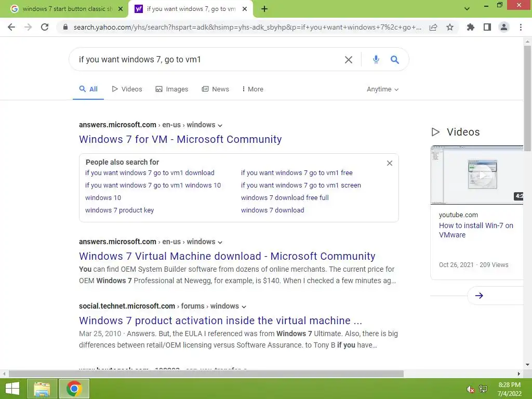Image resolution: width=532 pixels, height=399 pixels.
Task: Switch to News results
Action: (x=216, y=89)
